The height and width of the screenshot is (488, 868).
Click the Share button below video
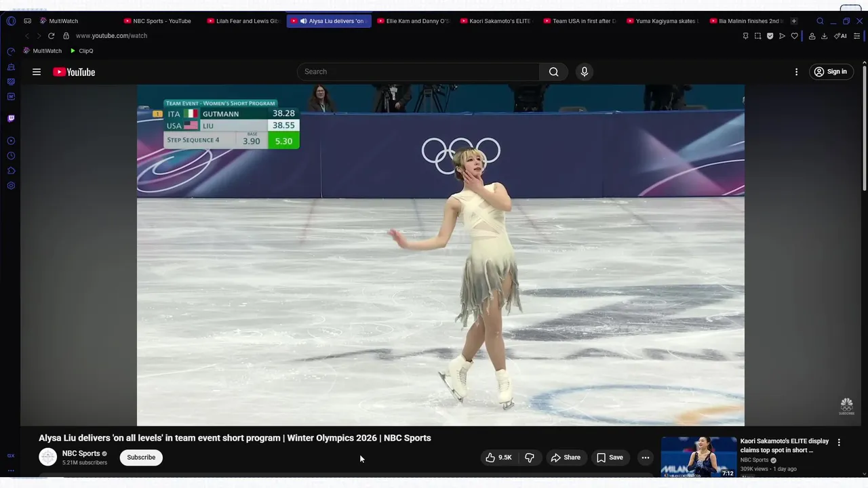[x=566, y=457]
